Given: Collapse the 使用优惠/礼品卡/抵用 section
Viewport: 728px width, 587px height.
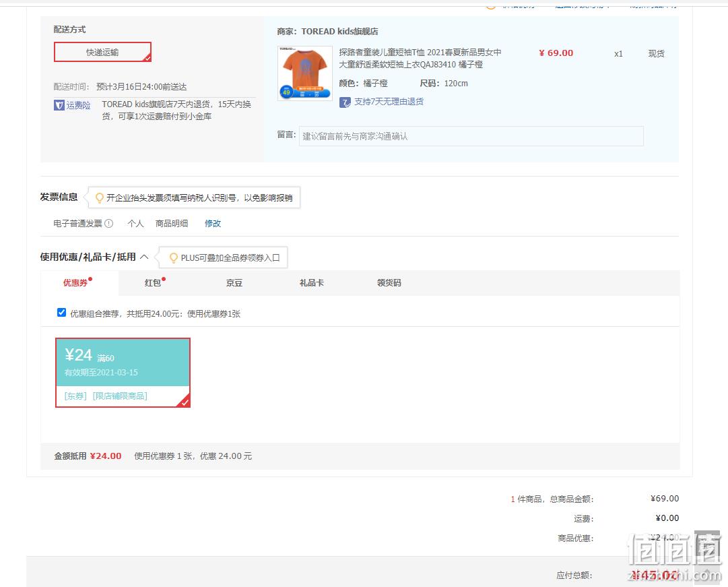Looking at the screenshot, I should (144, 257).
